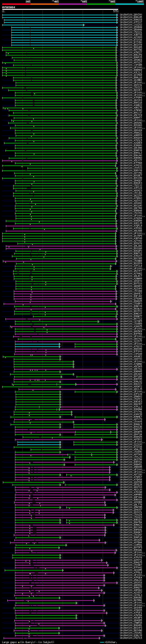This screenshot has height=644, width=146.
Task: Select hit label UniRef100_Q9SRT0
Action: click(131, 281)
